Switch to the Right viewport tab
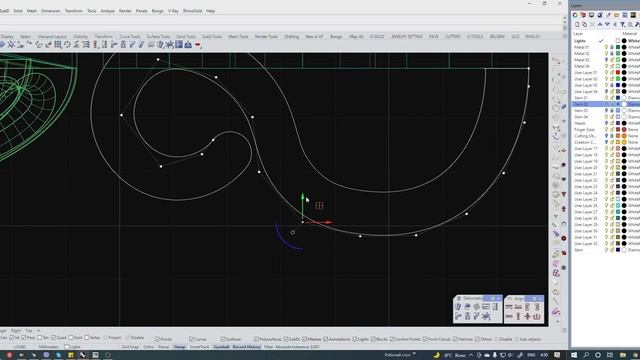640x360 pixels. coord(16,331)
